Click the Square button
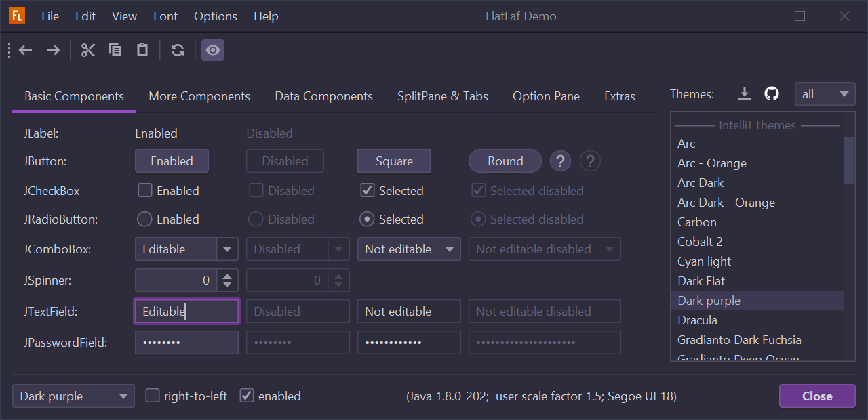 394,161
